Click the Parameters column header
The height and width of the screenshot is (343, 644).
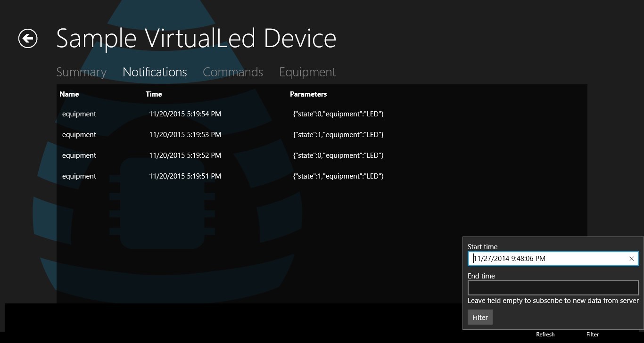click(x=308, y=94)
